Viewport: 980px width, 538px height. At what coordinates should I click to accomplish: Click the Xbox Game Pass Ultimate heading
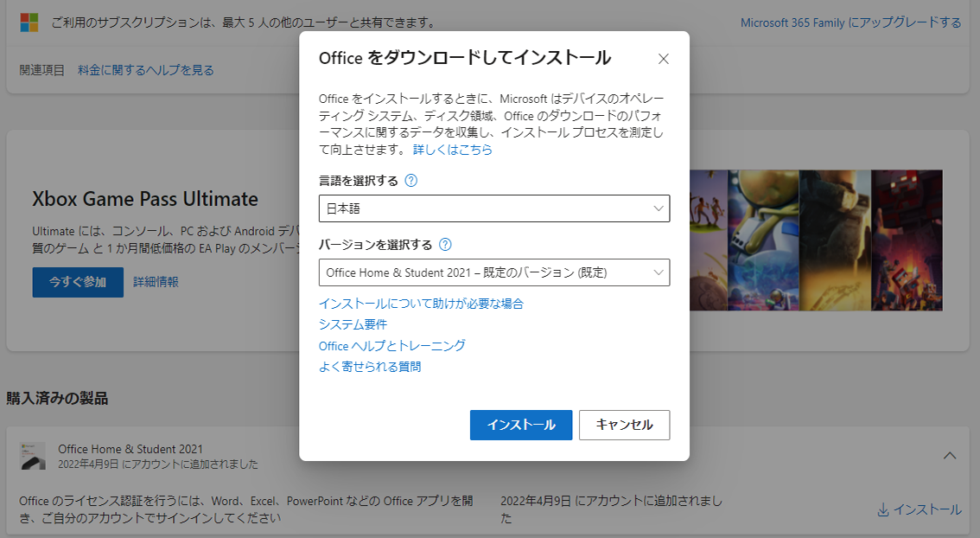tap(145, 199)
